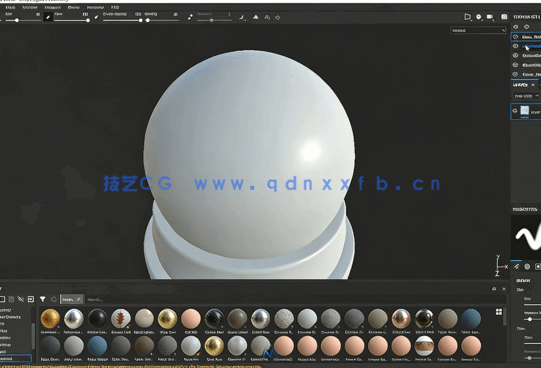This screenshot has width=541, height=368.
Task: Select the orange gold-leaf material, first in top row
Action: 50,318
